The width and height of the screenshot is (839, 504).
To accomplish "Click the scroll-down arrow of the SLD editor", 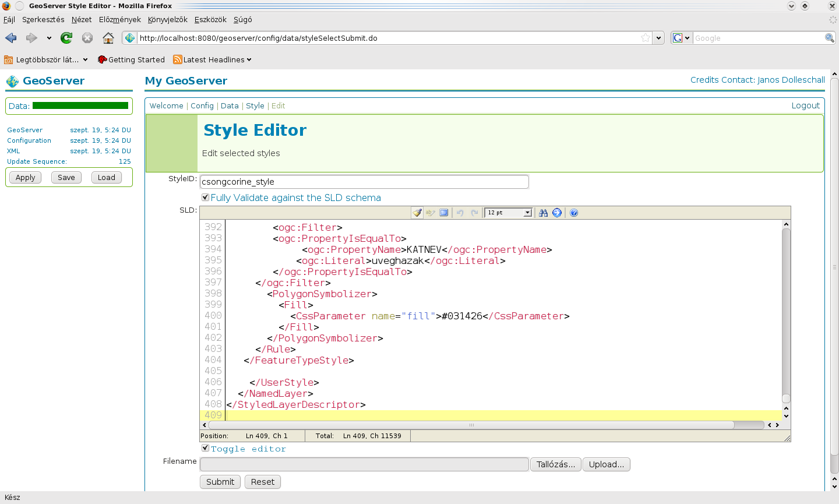I will coord(786,416).
